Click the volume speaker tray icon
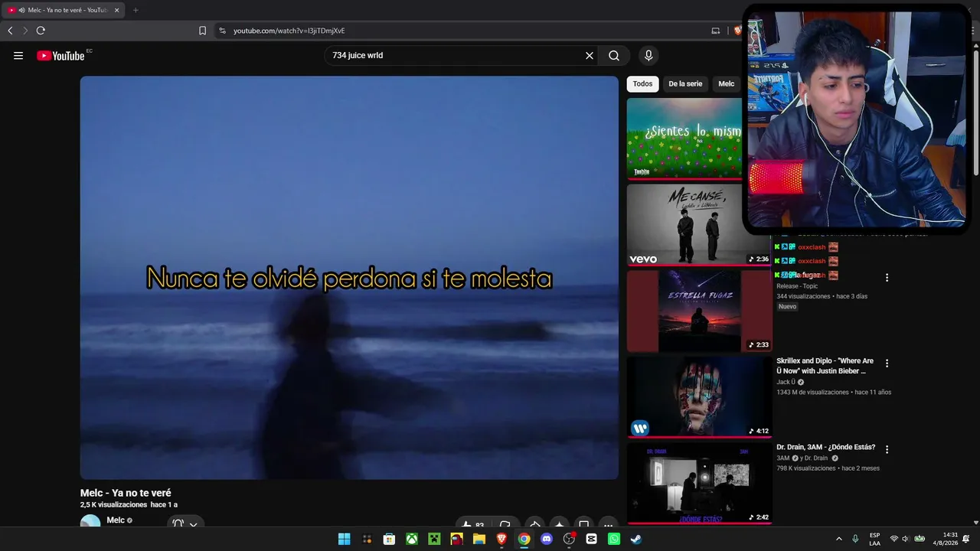Screen dimensions: 980x551 click(904, 539)
